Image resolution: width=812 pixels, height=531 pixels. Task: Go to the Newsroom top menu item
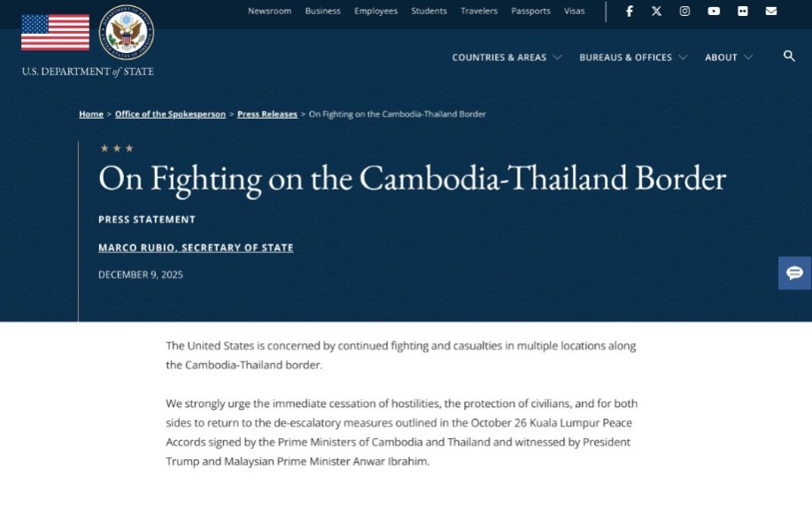tap(269, 12)
